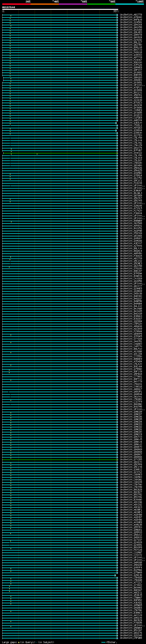This screenshot has height=644, width=146.
Task: Select the AU187644 query title
Action: coord(8,8)
